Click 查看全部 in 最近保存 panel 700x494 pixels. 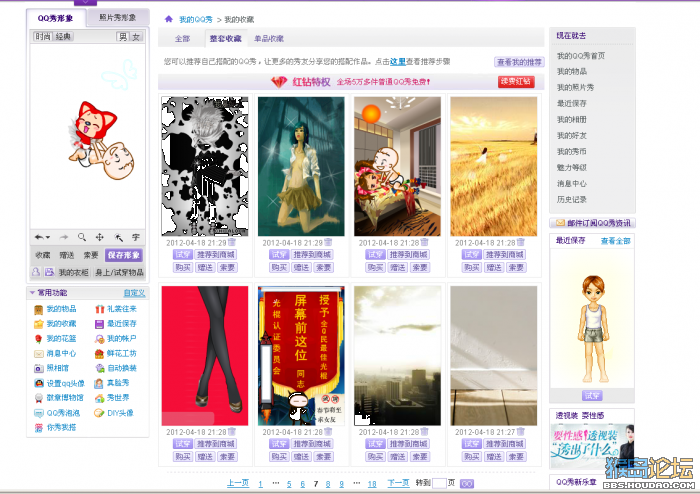click(616, 241)
